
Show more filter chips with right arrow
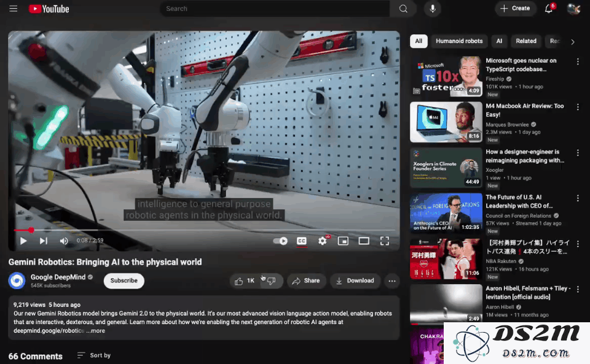572,42
